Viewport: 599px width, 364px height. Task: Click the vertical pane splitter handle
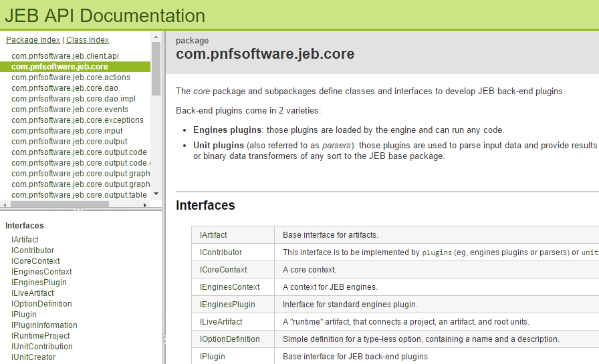164,339
